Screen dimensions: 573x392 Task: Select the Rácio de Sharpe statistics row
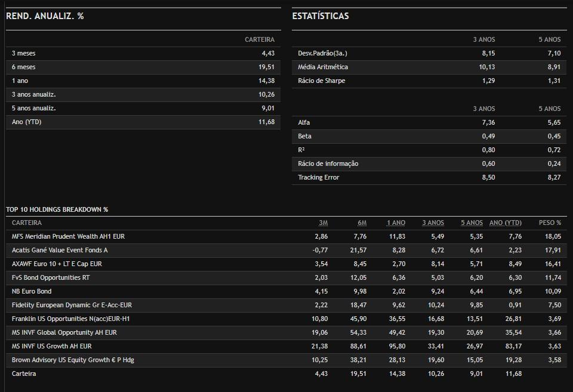[321, 81]
